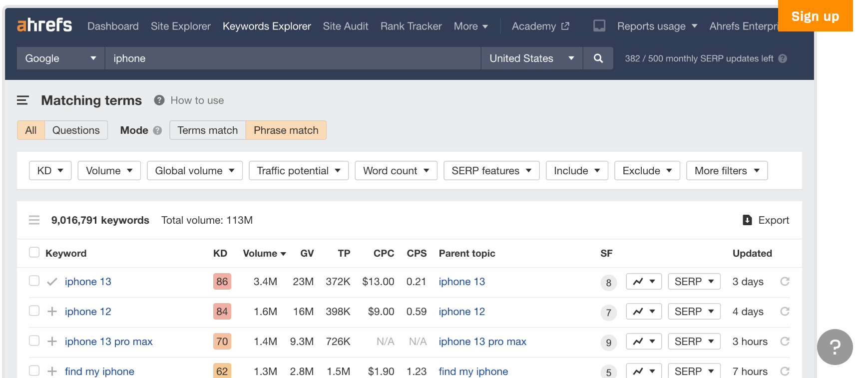
Task: Click the Export download icon
Action: click(x=747, y=220)
